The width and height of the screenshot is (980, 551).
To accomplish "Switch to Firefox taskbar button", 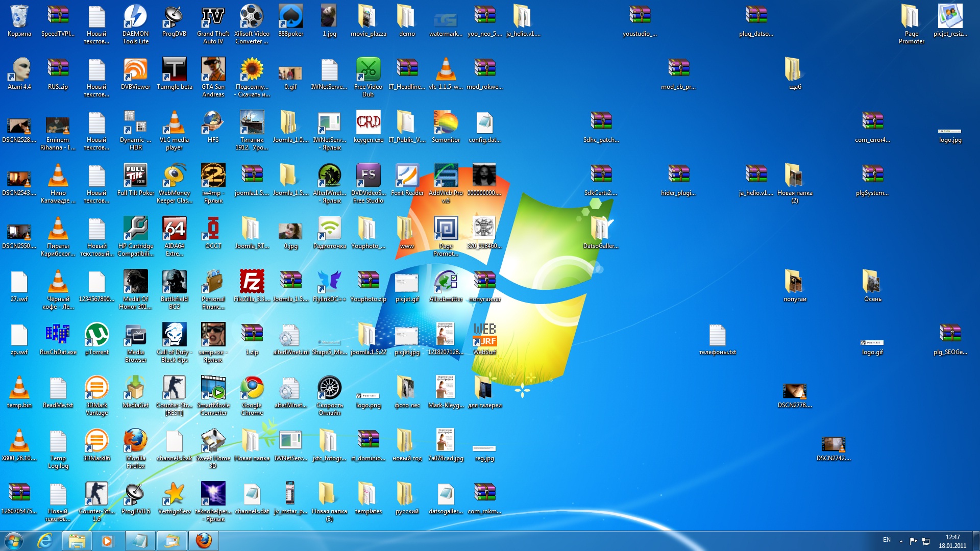I will coord(204,540).
